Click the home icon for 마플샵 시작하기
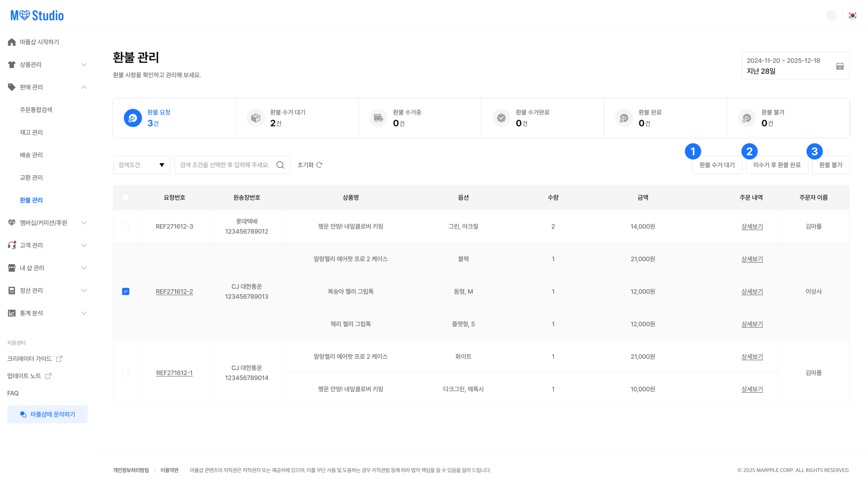The width and height of the screenshot is (868, 488). 12,42
